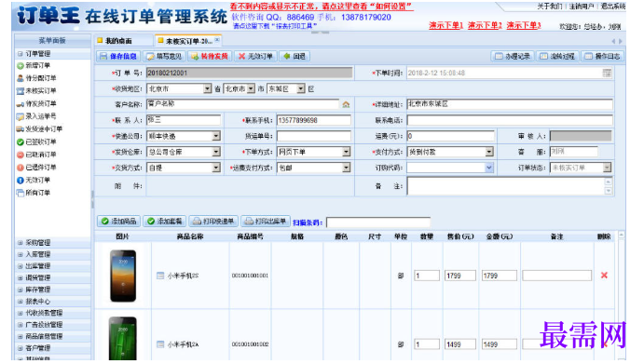Expand the 入库管理 menu section

pos(21,254)
